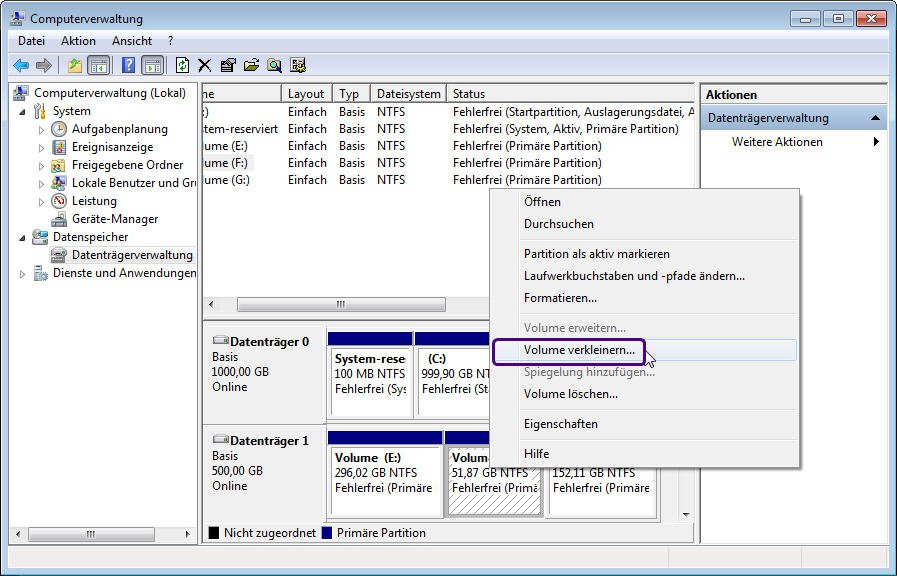Toggle the action pane toolbar icon
This screenshot has width=897, height=576.
click(153, 65)
